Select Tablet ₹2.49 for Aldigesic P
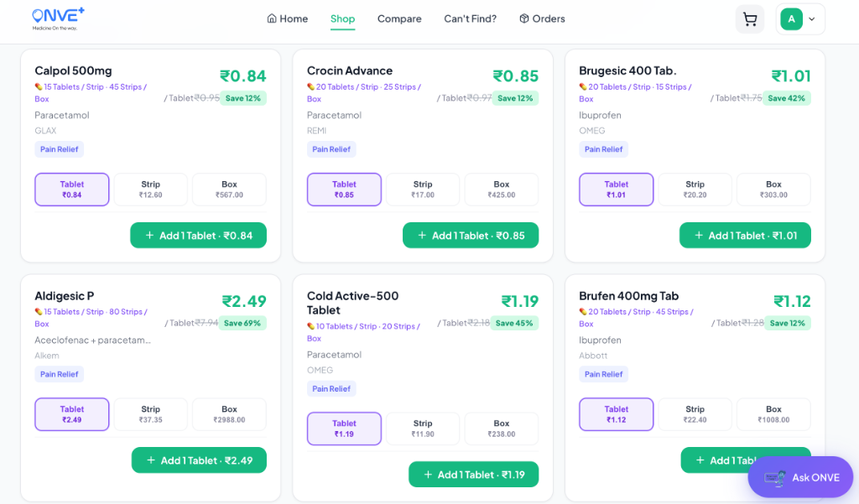This screenshot has width=859, height=504. click(x=72, y=414)
